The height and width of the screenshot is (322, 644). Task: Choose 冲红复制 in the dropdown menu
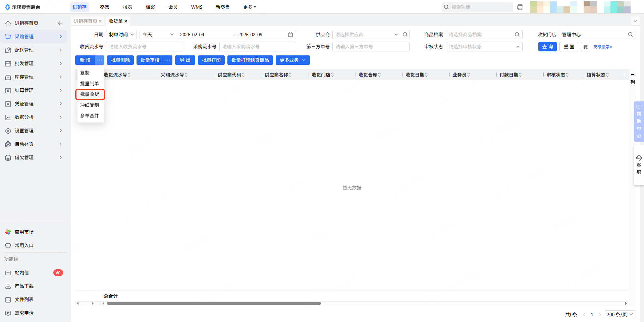pyautogui.click(x=90, y=105)
